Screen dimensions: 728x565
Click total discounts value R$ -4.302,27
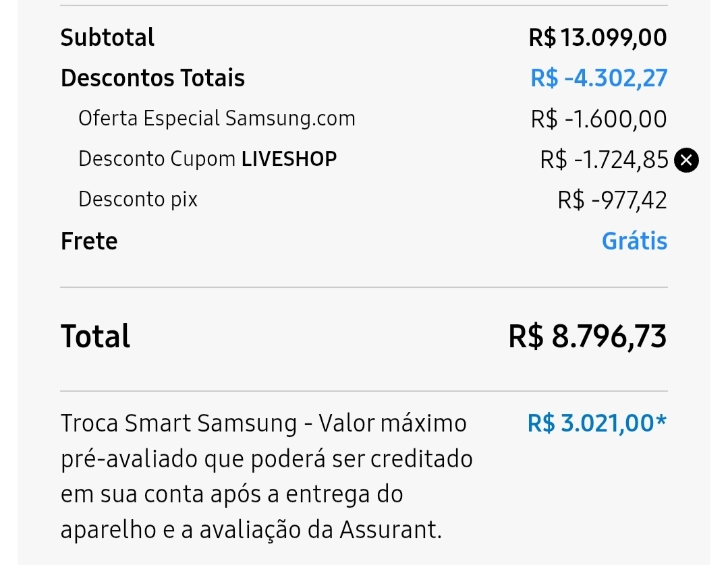click(598, 78)
